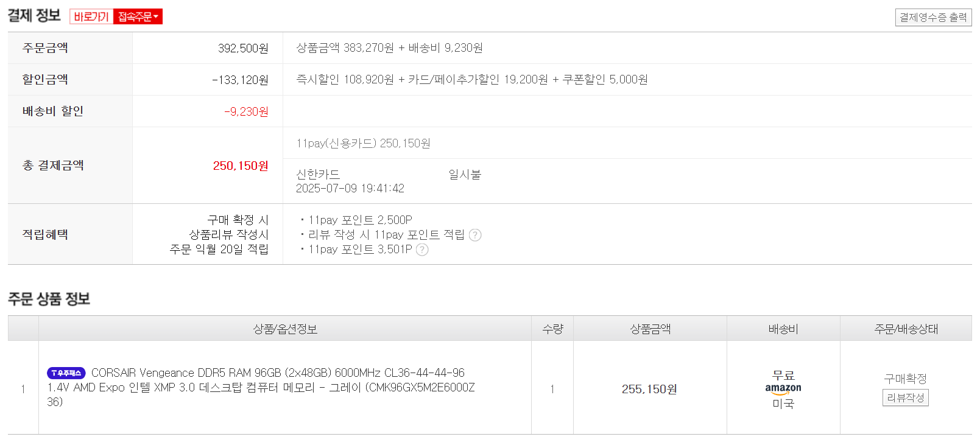Image resolution: width=980 pixels, height=448 pixels.
Task: Click the 배송비 column header
Action: (x=783, y=329)
